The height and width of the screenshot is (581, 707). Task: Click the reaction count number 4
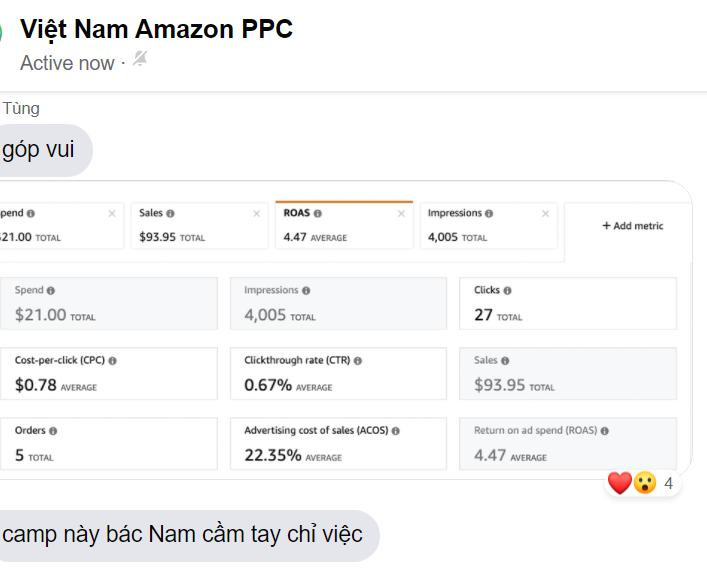coord(668,484)
